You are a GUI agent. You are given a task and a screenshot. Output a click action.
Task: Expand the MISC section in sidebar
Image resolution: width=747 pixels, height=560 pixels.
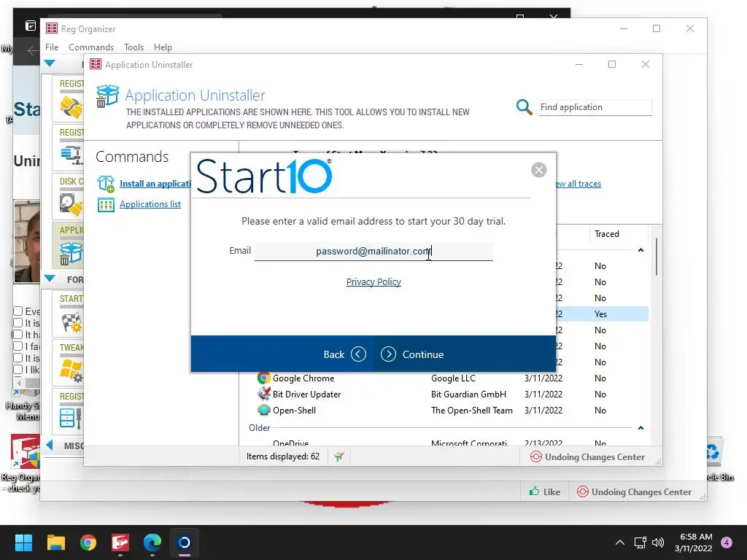tap(49, 446)
